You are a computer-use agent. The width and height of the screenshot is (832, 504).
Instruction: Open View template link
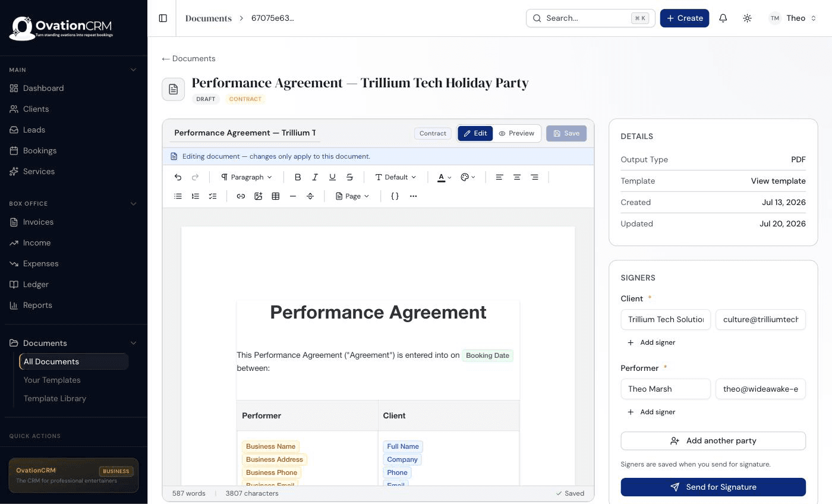point(778,181)
